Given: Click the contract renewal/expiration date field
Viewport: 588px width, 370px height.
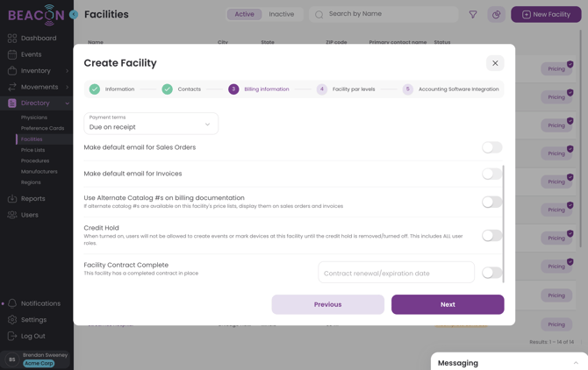Looking at the screenshot, I should click(x=396, y=273).
